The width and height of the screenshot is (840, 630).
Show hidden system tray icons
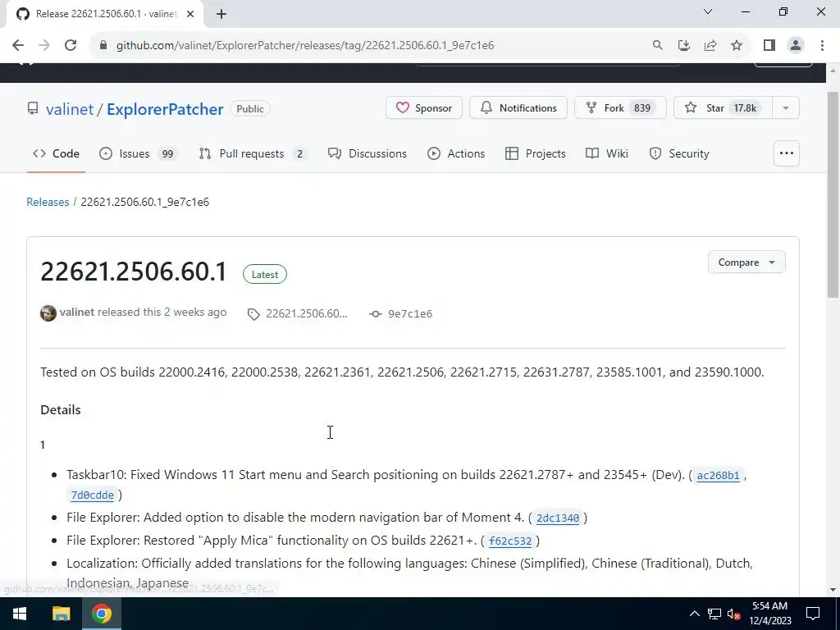pyautogui.click(x=694, y=614)
